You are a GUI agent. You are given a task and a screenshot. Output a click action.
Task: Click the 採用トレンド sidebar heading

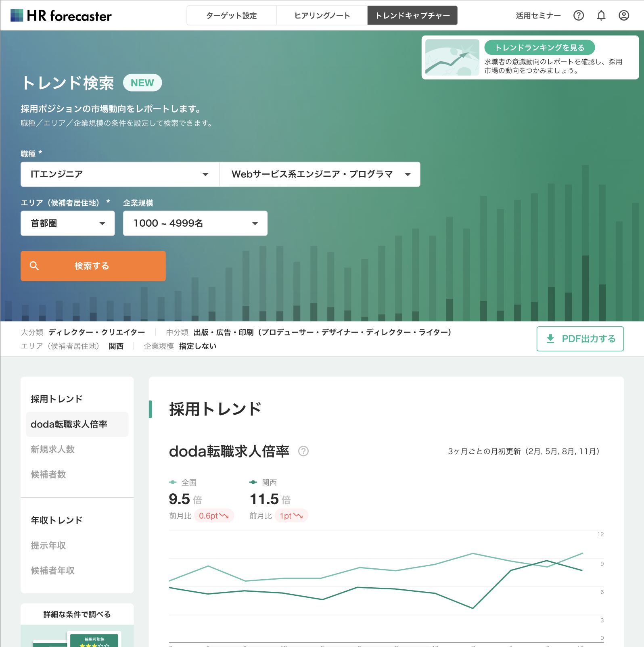[x=56, y=399]
